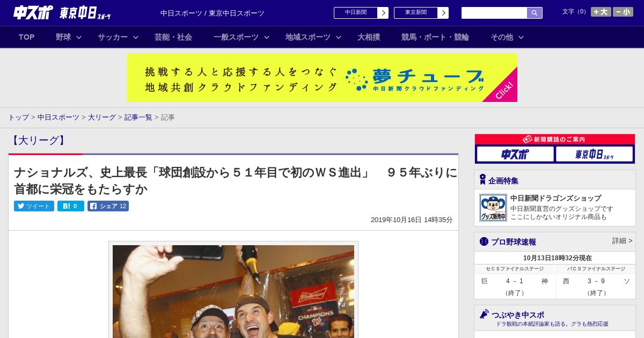Click 中日スポーツ / 東京中日スポーツ header text
Image resolution: width=644 pixels, height=338 pixels.
213,13
